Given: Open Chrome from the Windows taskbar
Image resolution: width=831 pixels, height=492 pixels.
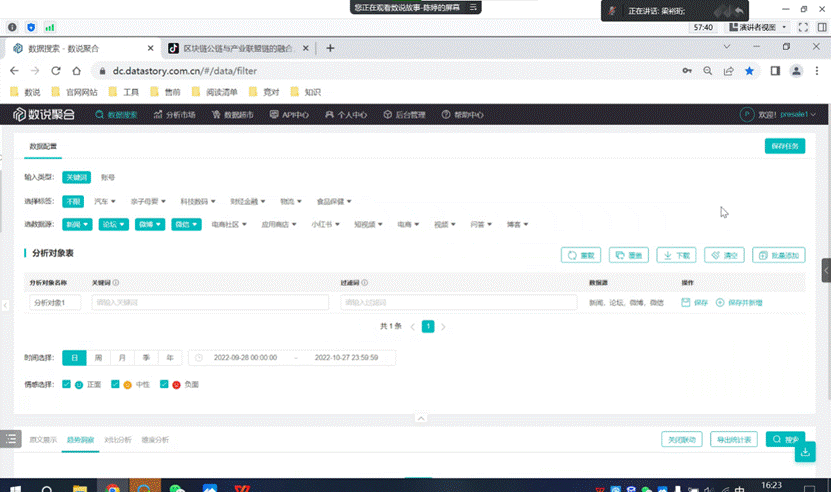Looking at the screenshot, I should coord(112,488).
